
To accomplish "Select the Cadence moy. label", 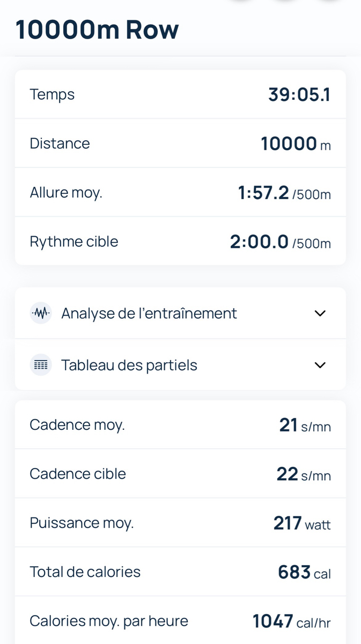I will click(77, 425).
